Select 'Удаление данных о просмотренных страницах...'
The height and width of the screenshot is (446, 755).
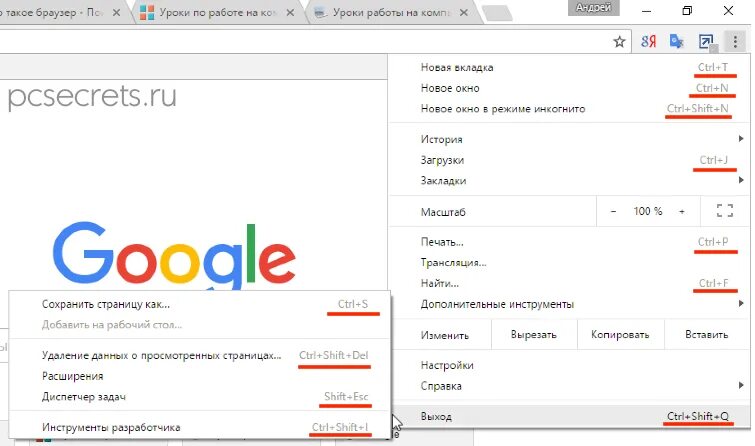[x=199, y=355]
